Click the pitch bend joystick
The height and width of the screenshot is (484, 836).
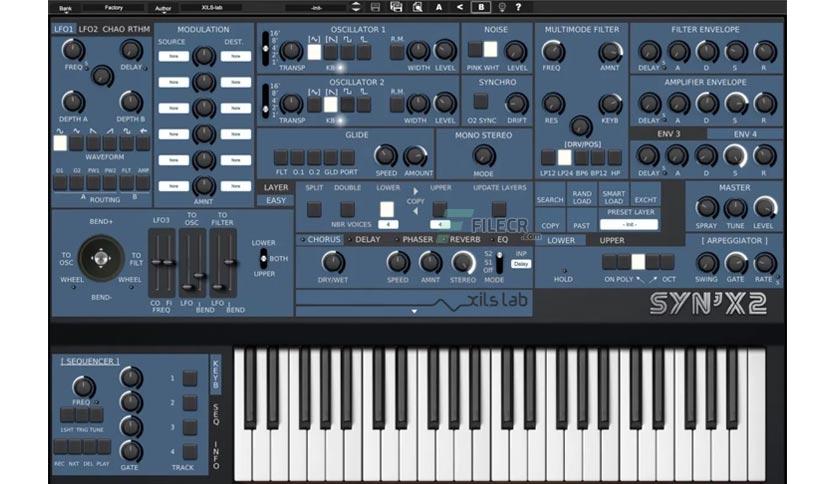pos(101,259)
